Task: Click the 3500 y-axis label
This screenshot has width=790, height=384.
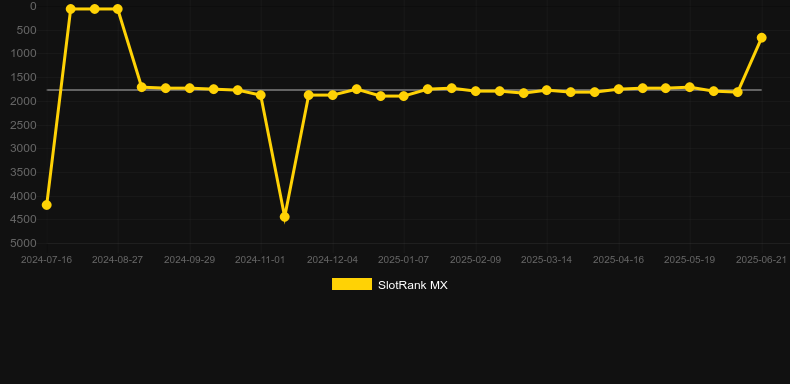Action: (x=24, y=172)
